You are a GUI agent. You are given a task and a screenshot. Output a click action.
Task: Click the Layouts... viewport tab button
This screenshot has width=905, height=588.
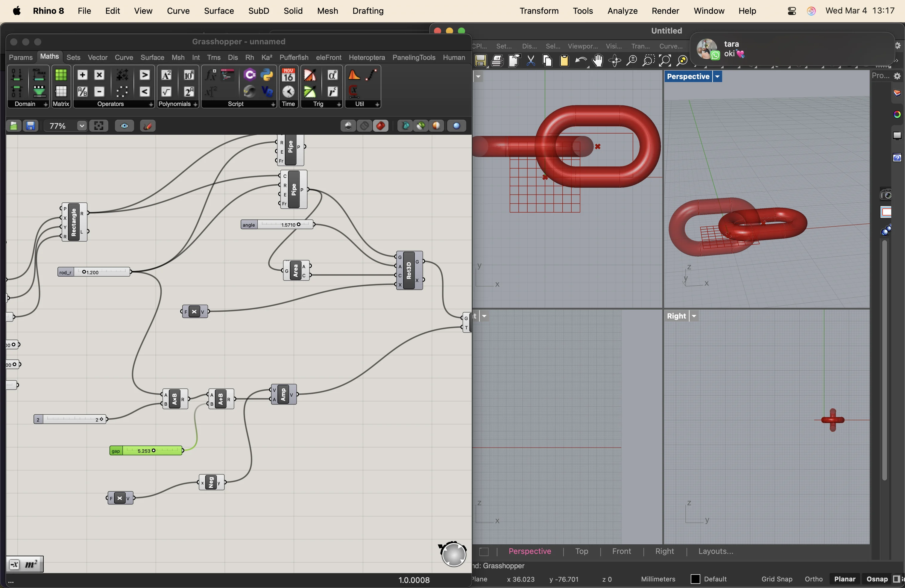(x=715, y=551)
